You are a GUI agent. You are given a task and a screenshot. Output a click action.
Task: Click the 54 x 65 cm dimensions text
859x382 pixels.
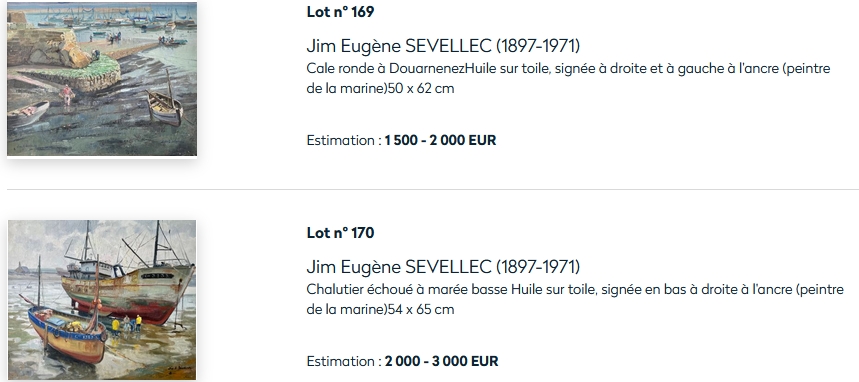pos(421,310)
